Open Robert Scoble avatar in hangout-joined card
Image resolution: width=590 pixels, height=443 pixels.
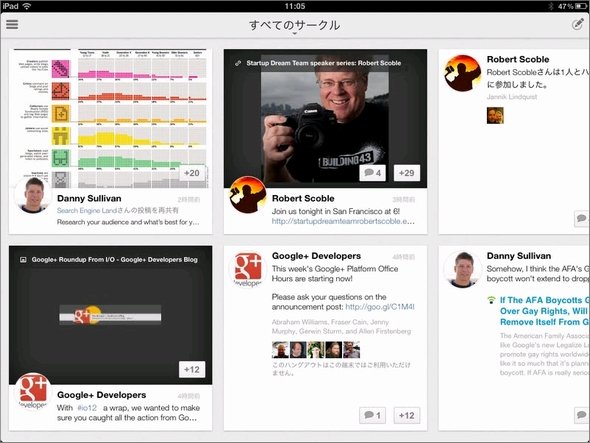click(x=462, y=73)
